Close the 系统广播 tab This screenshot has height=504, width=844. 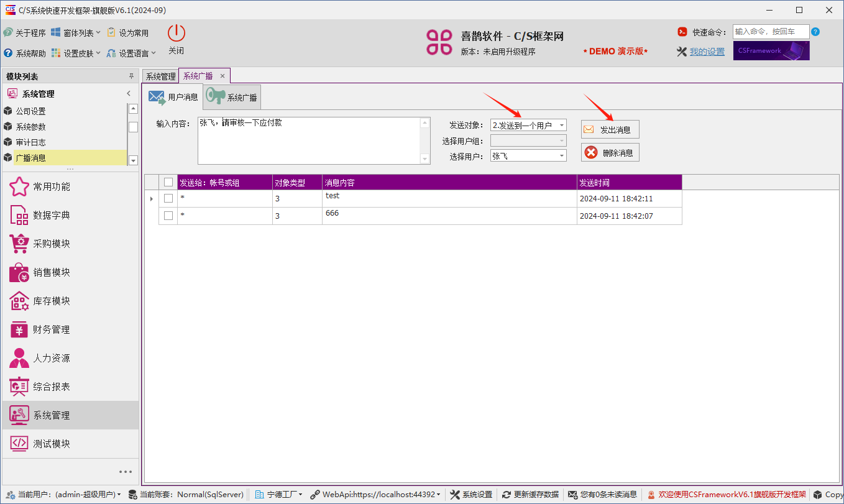click(x=222, y=76)
